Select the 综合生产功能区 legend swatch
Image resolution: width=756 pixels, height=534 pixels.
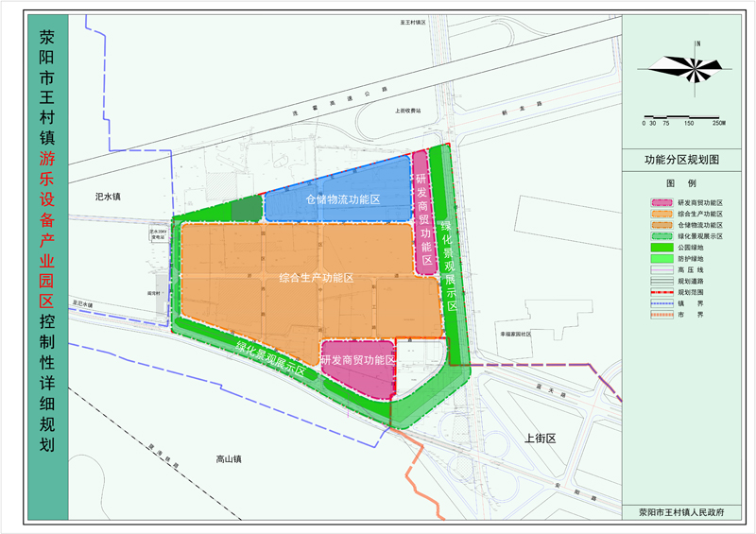(x=660, y=214)
